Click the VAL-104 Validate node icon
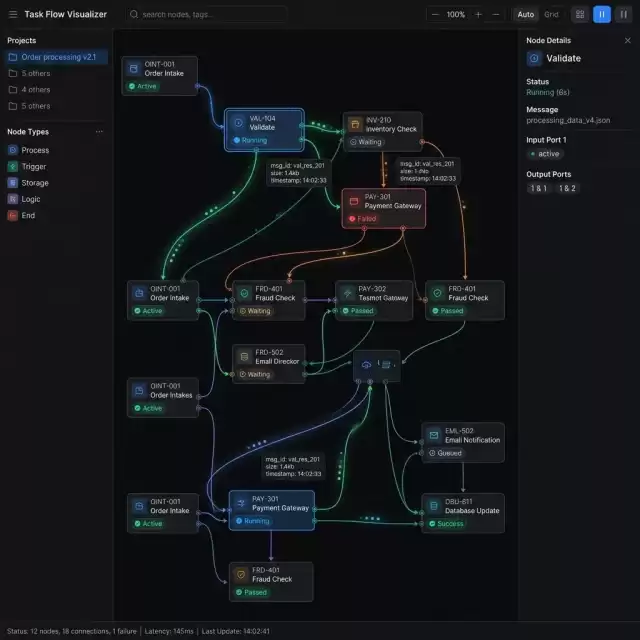This screenshot has height=640, width=640. [x=238, y=122]
